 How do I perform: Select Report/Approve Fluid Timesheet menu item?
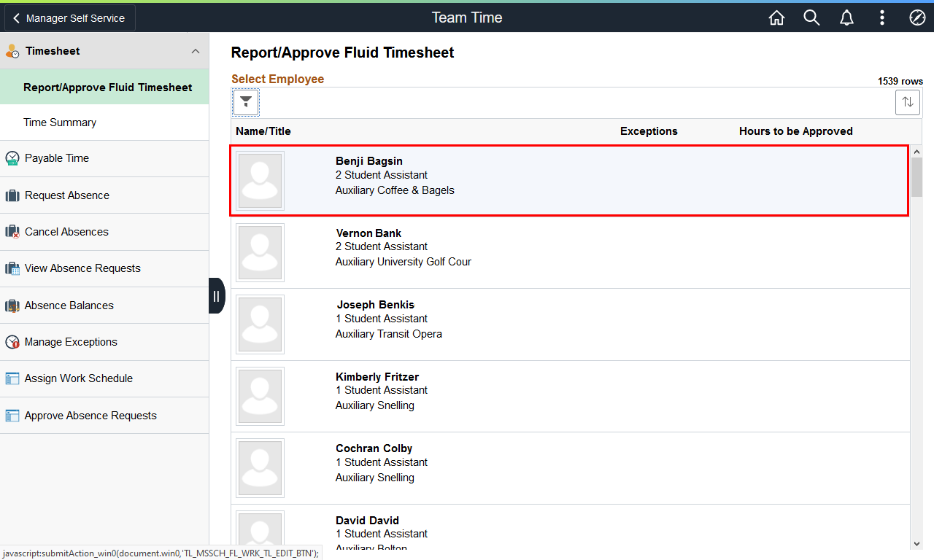pos(104,87)
